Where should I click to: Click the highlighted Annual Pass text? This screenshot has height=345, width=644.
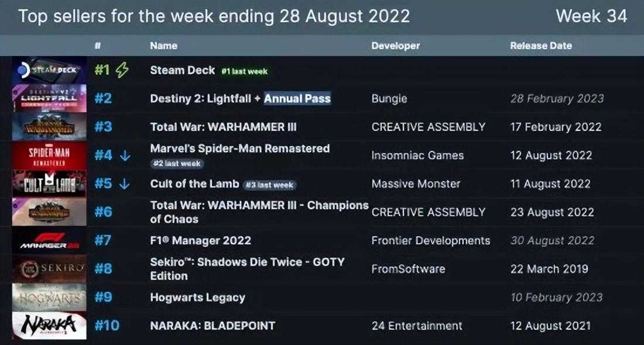tap(297, 99)
